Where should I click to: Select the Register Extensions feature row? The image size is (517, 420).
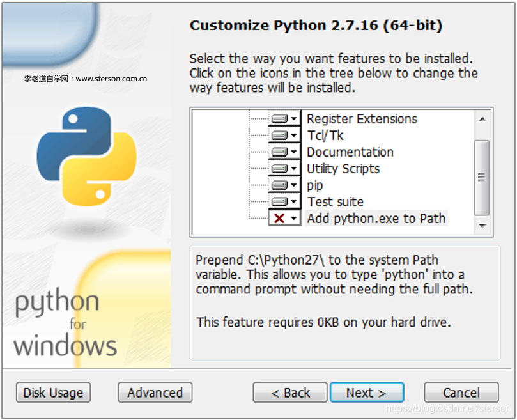tap(362, 119)
